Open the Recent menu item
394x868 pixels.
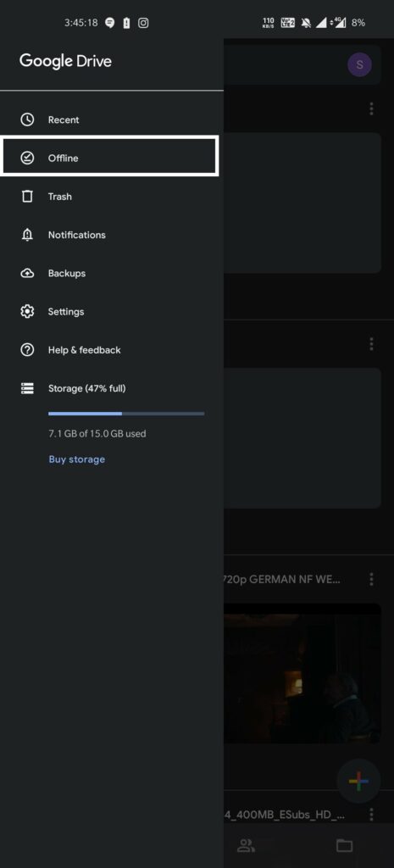pos(112,120)
